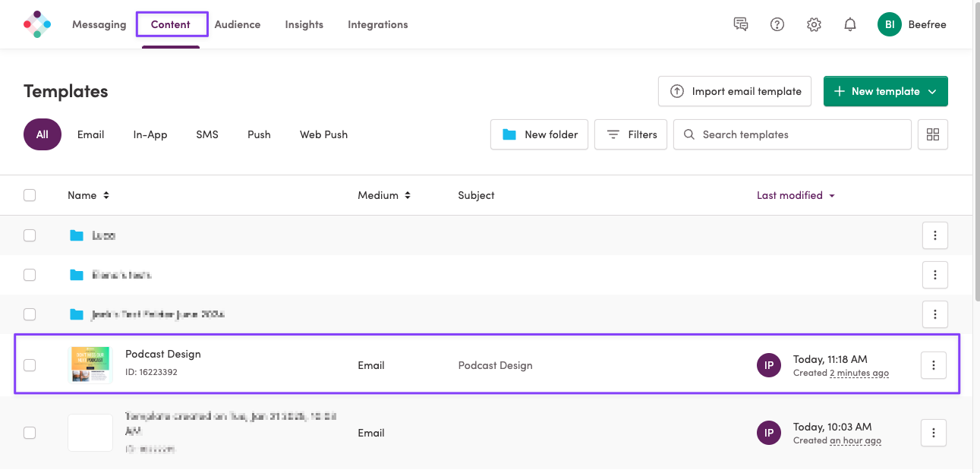980x473 pixels.
Task: Open three-dot menu for Podcast Design row
Action: pyautogui.click(x=933, y=365)
